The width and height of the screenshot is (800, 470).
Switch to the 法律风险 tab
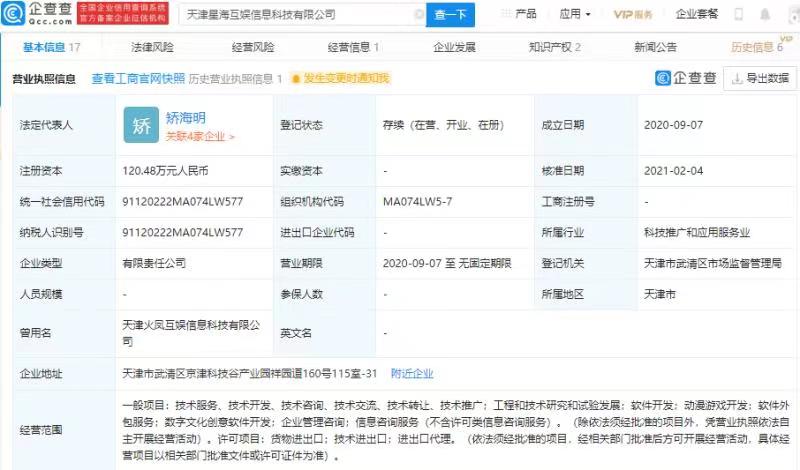coord(152,47)
